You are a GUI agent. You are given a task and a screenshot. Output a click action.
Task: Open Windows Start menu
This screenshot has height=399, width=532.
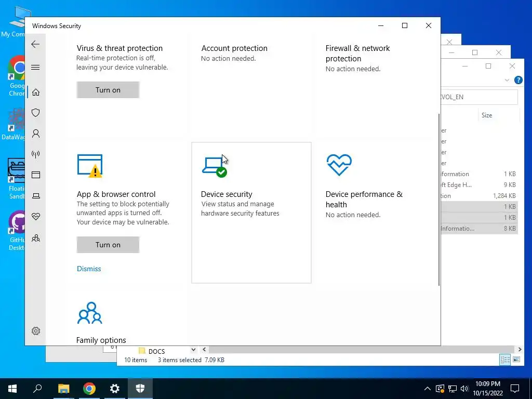tap(12, 389)
